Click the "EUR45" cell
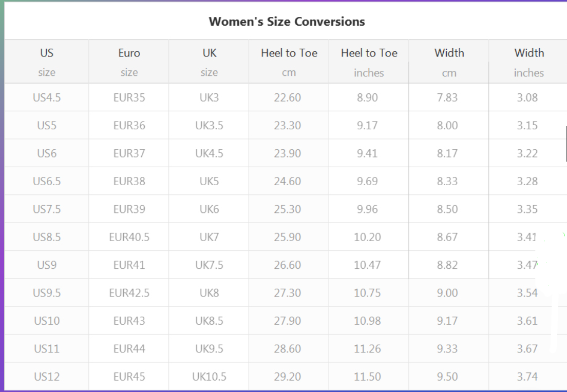This screenshot has height=392, width=567. 129,377
